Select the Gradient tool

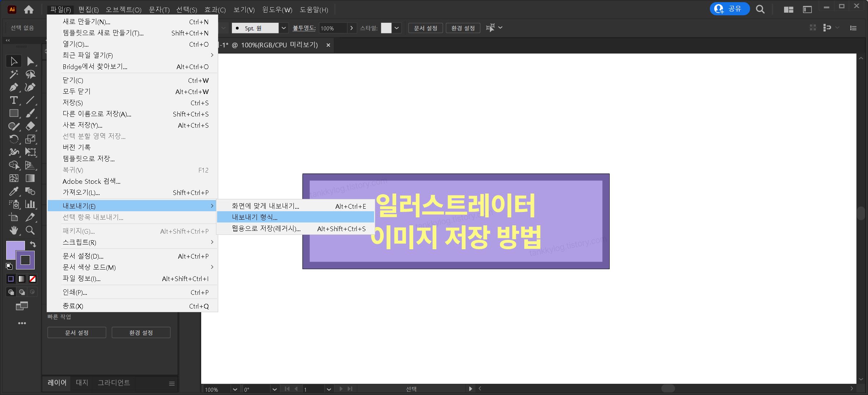click(30, 178)
